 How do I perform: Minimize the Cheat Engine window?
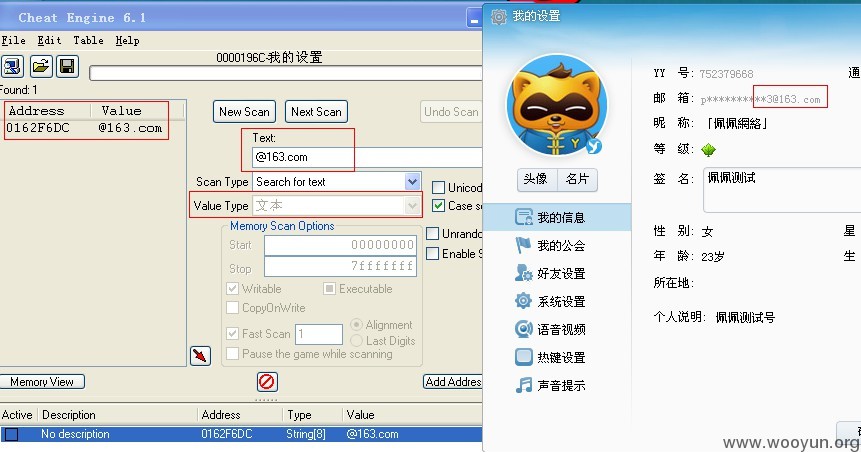pyautogui.click(x=473, y=18)
